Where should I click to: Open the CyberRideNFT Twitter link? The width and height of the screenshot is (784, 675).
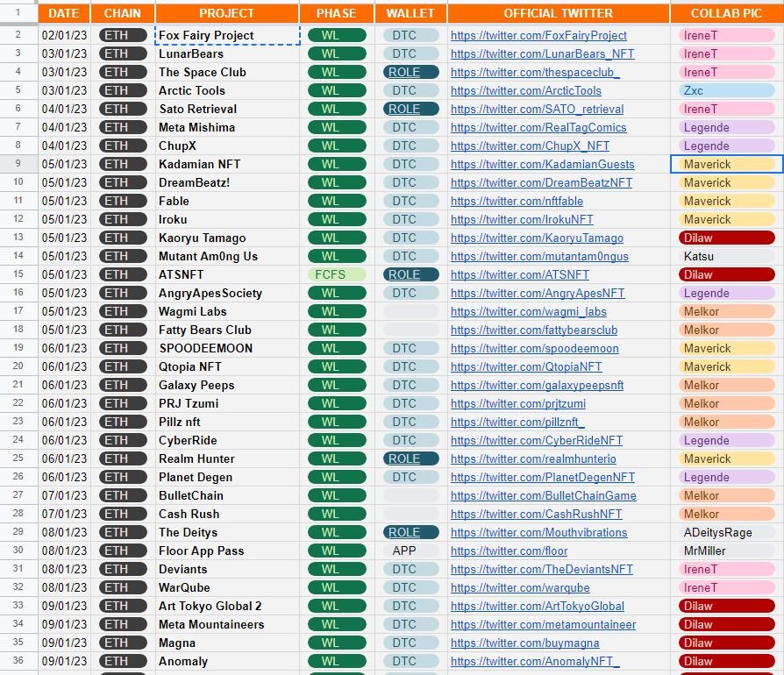[537, 441]
